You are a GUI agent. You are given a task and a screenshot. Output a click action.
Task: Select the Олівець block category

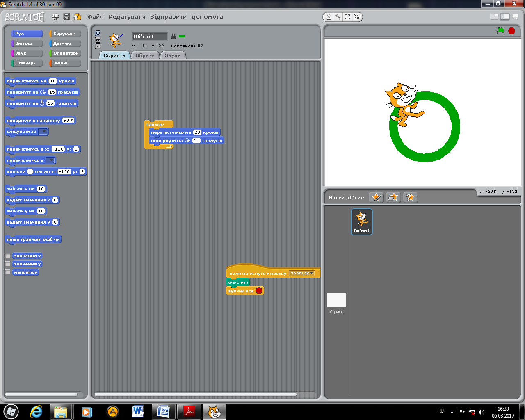tap(27, 63)
